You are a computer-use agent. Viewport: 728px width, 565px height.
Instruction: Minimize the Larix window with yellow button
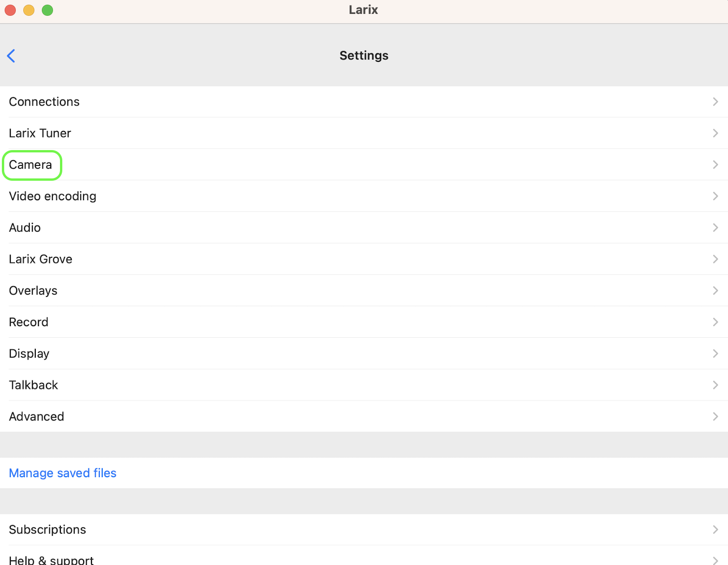29,10
